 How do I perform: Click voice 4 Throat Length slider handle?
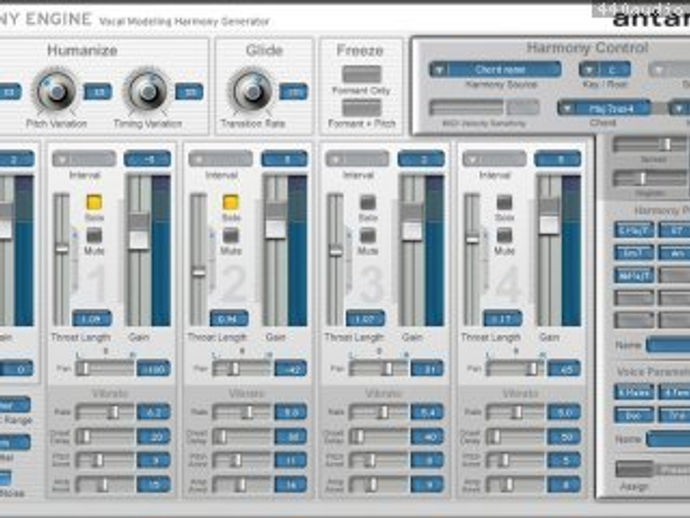click(x=473, y=239)
